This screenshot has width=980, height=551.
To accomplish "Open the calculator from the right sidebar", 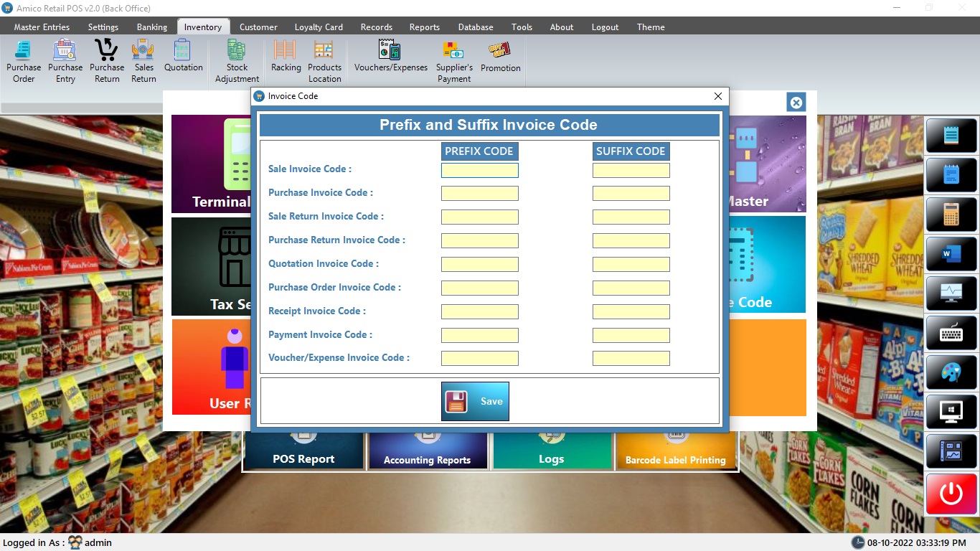I will pos(951,214).
